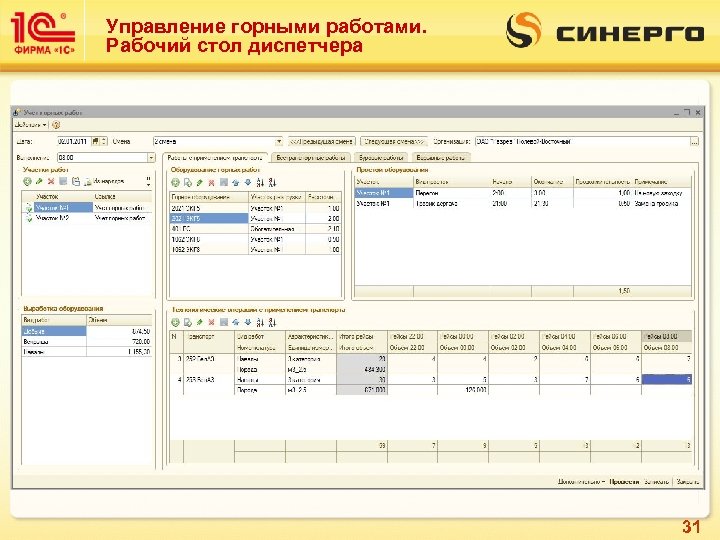720x540 pixels.
Task: Click the help question-mark icon
Action: [56, 125]
